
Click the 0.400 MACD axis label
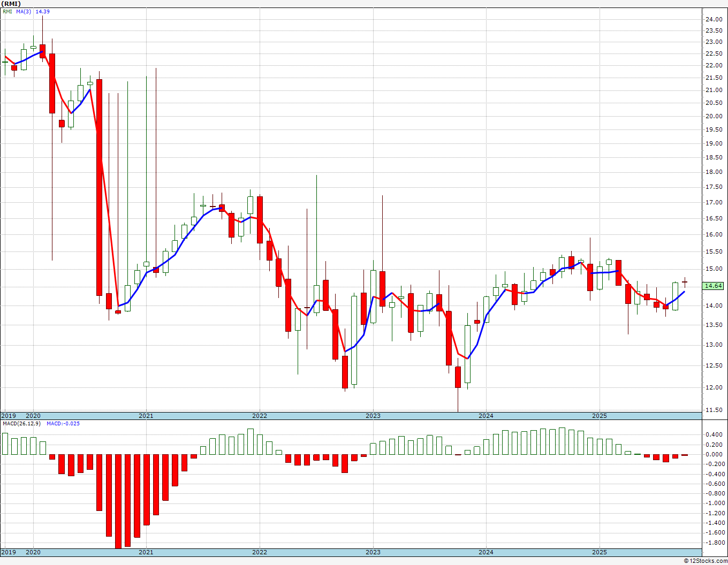click(715, 434)
